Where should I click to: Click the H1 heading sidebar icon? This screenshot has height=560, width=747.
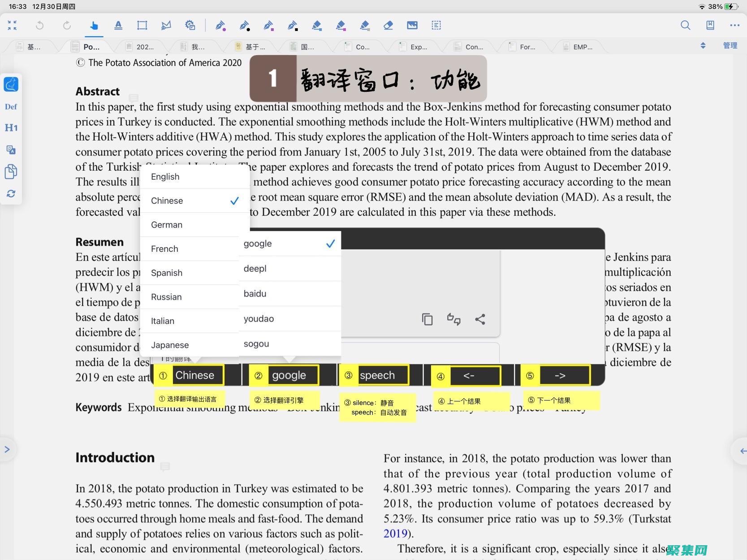(x=11, y=128)
